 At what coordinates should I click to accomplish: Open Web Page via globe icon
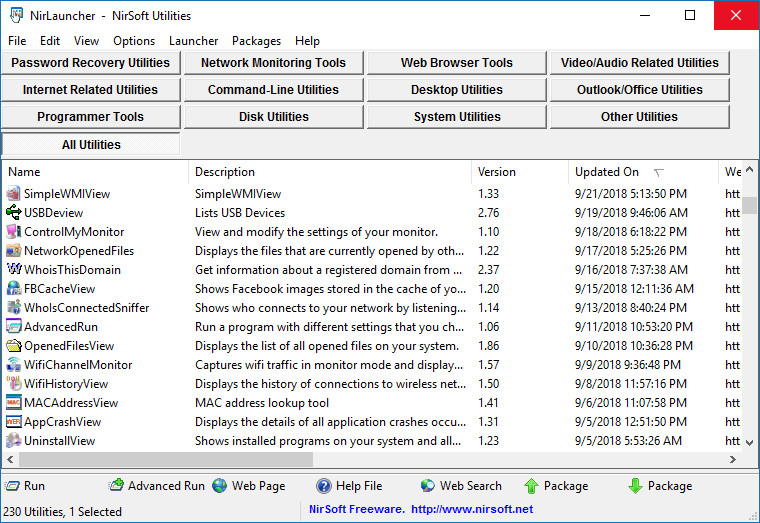(220, 486)
